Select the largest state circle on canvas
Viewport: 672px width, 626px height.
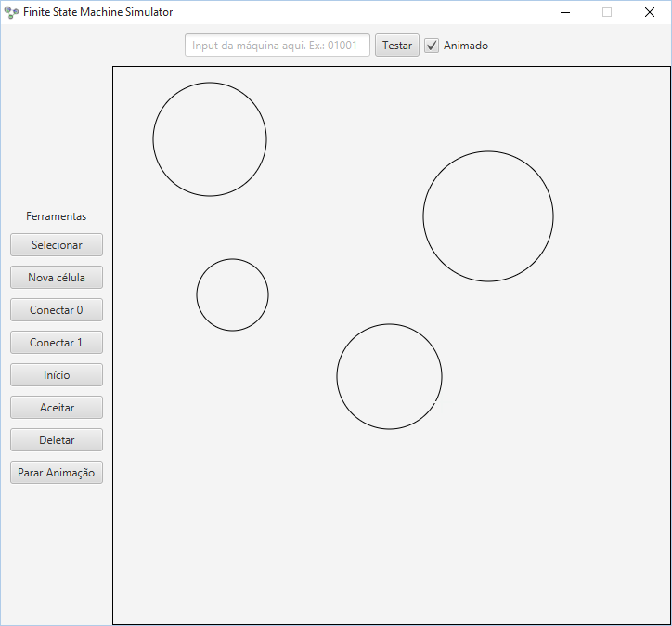pos(488,216)
